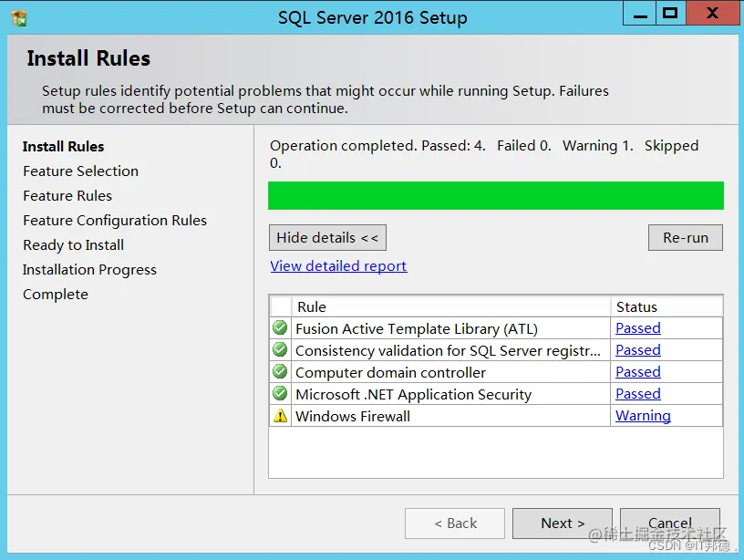
Task: Click the Operation completed summary text
Action: tap(484, 154)
